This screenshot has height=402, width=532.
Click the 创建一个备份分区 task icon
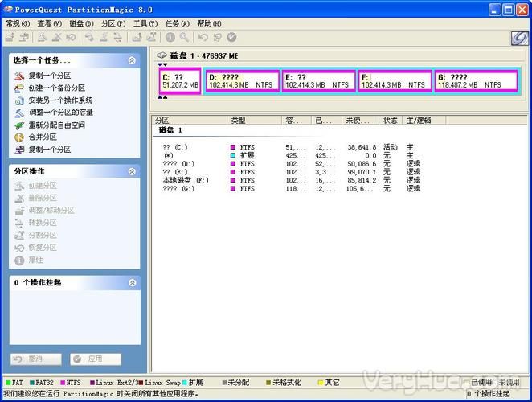(19, 88)
